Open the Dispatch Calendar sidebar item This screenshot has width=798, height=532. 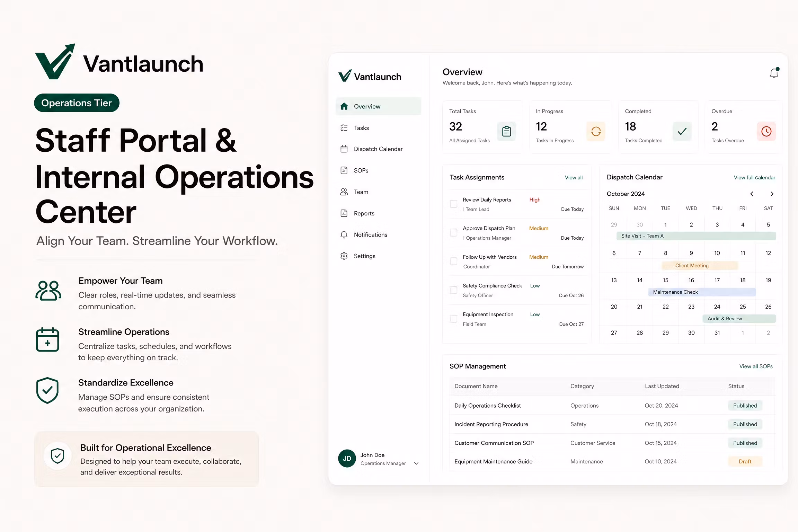(x=379, y=149)
